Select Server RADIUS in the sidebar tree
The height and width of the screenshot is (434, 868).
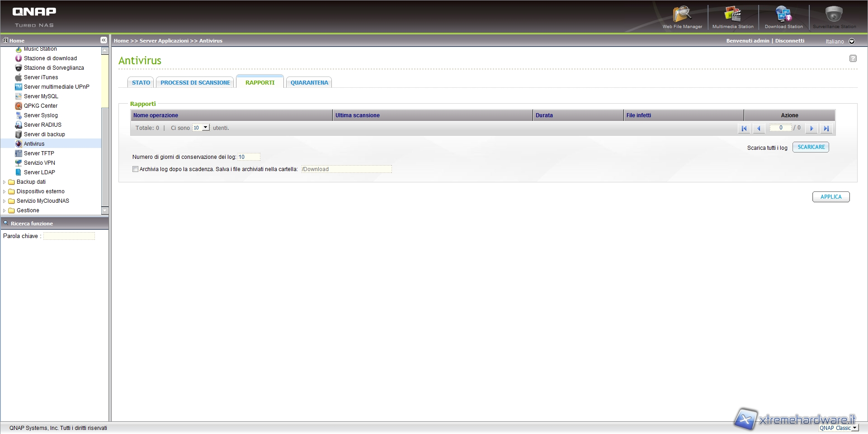(42, 125)
